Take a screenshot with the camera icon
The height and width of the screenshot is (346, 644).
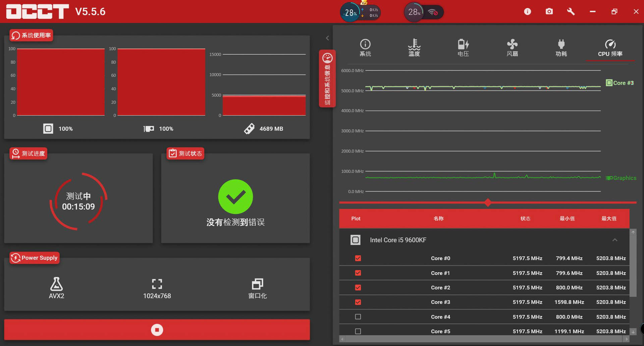click(x=549, y=12)
